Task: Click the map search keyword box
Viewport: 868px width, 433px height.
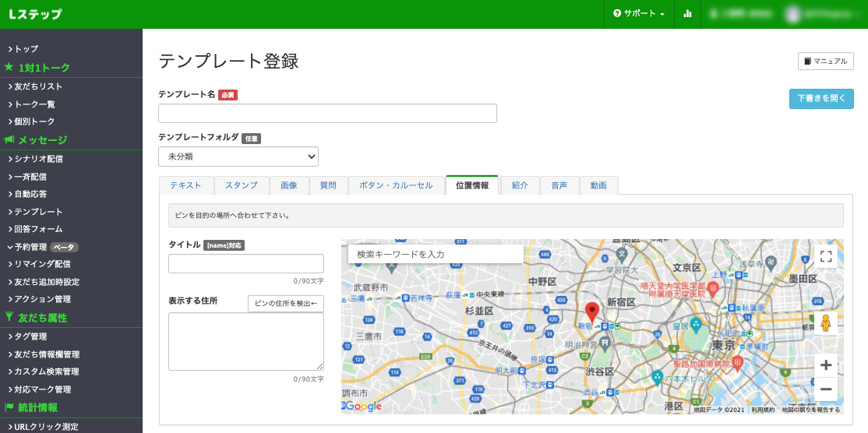Action: pyautogui.click(x=436, y=254)
